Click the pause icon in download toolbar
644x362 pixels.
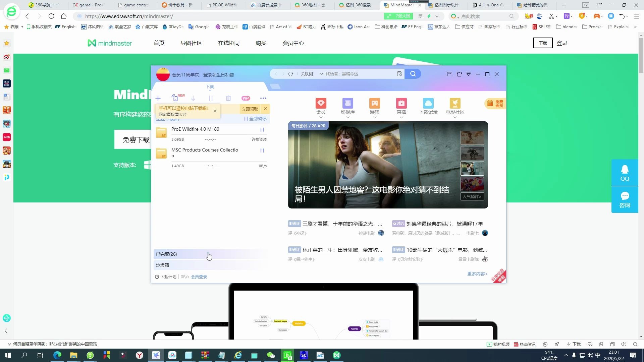[x=211, y=98]
